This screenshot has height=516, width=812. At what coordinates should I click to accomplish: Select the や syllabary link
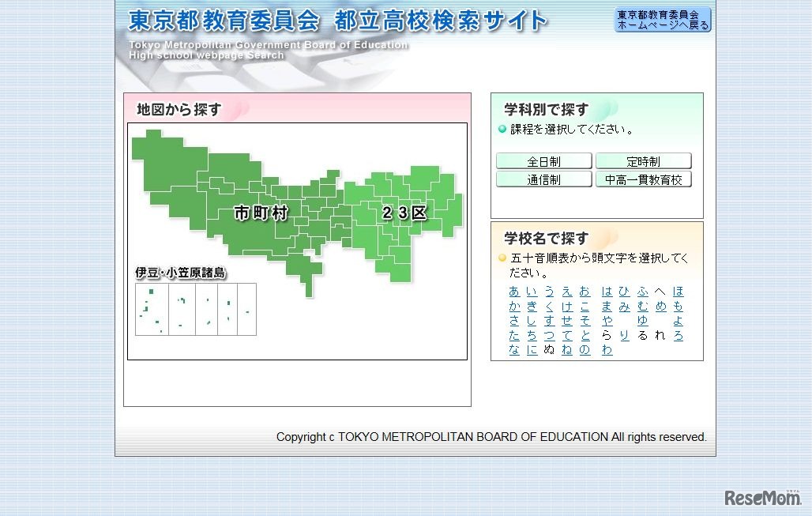pyautogui.click(x=607, y=321)
